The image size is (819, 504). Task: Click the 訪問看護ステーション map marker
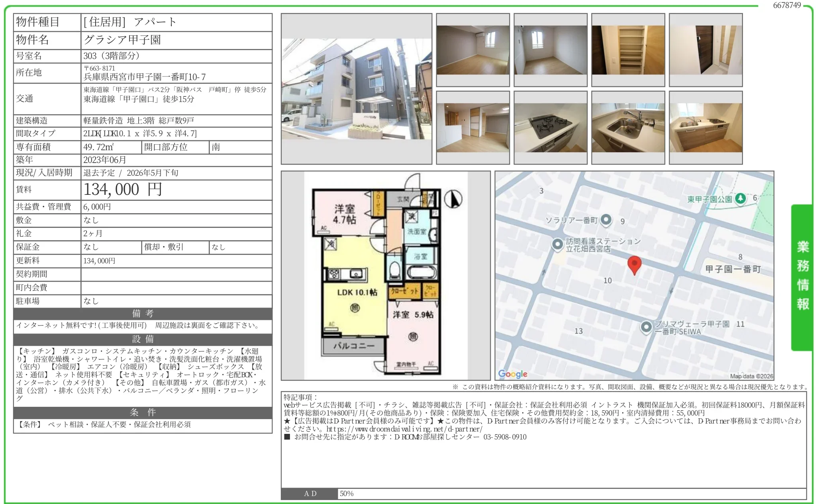coord(557,244)
